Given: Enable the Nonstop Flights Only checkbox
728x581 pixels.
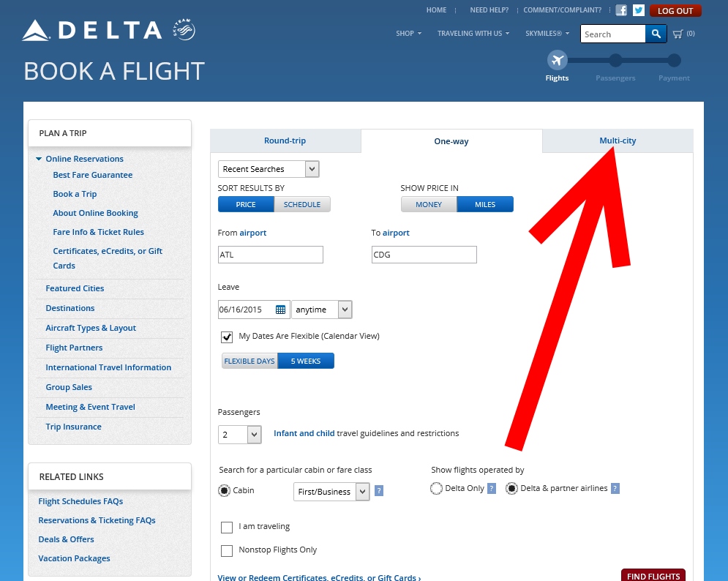Looking at the screenshot, I should [x=227, y=550].
